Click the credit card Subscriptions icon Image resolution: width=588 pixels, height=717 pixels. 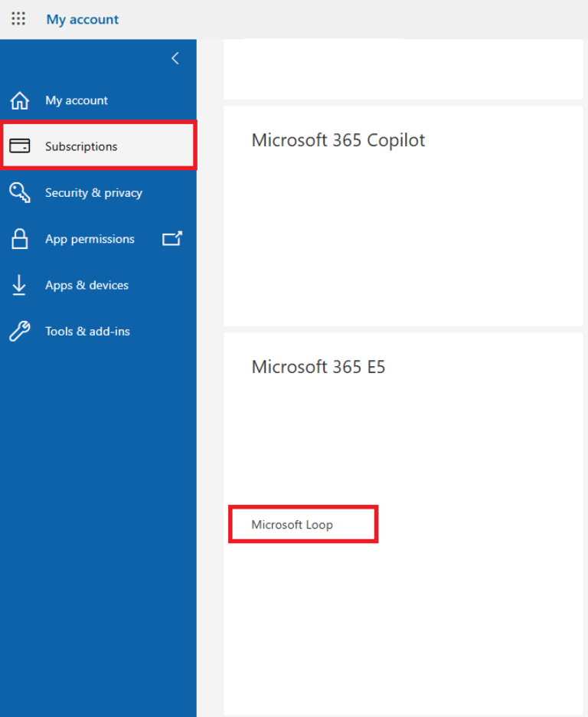point(20,146)
